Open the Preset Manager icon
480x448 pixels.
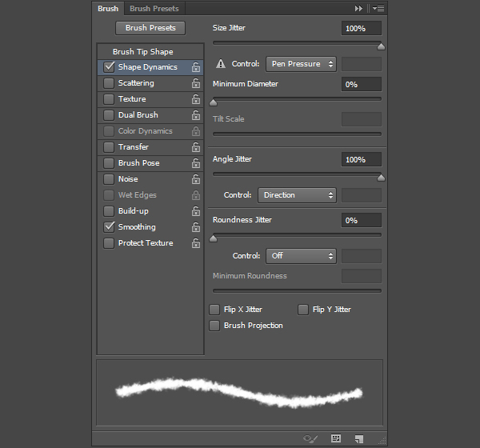coord(336,438)
